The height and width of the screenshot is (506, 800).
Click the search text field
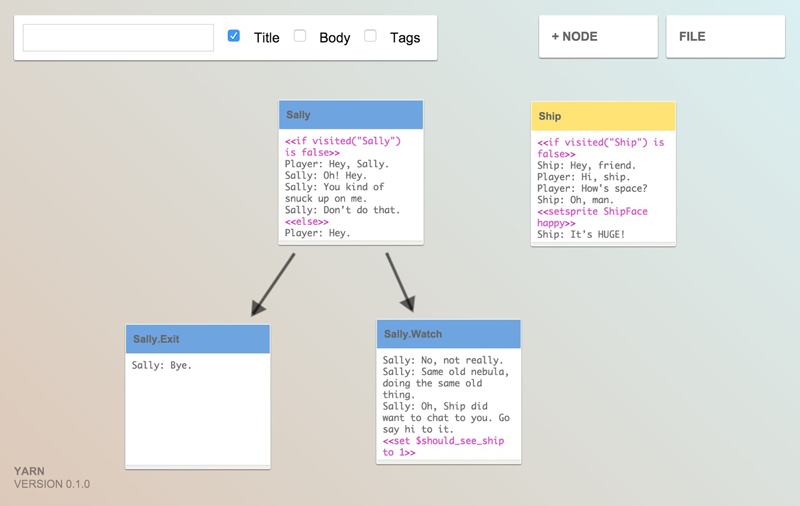[118, 38]
